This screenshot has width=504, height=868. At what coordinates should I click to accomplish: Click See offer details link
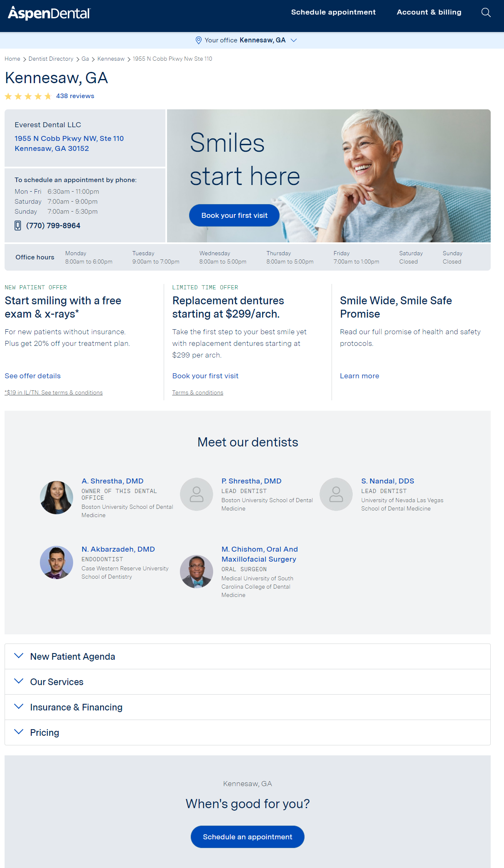pyautogui.click(x=33, y=376)
